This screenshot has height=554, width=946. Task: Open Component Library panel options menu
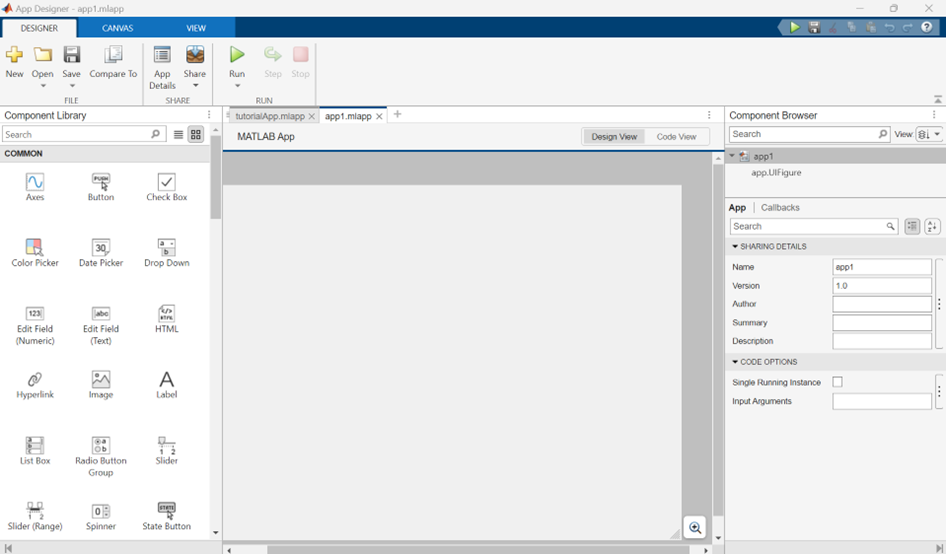tap(209, 115)
